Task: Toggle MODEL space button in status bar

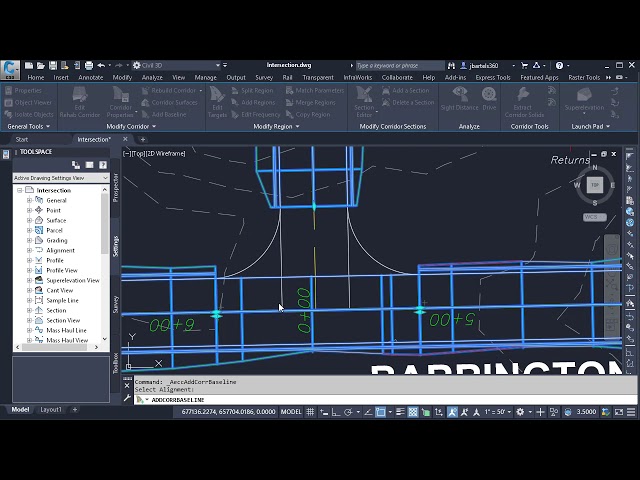Action: [291, 412]
